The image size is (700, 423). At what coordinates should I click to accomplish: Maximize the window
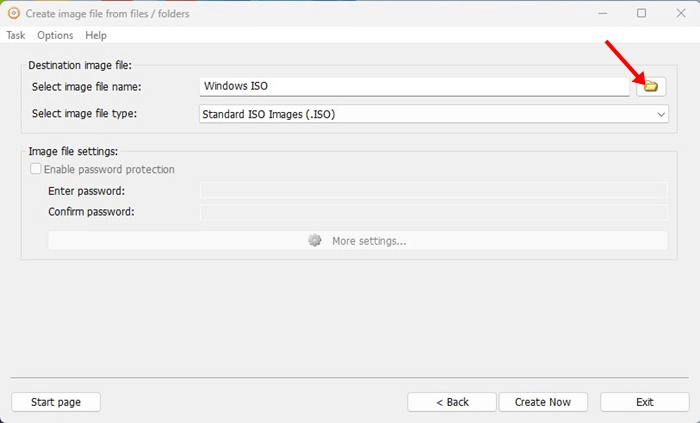coord(641,13)
